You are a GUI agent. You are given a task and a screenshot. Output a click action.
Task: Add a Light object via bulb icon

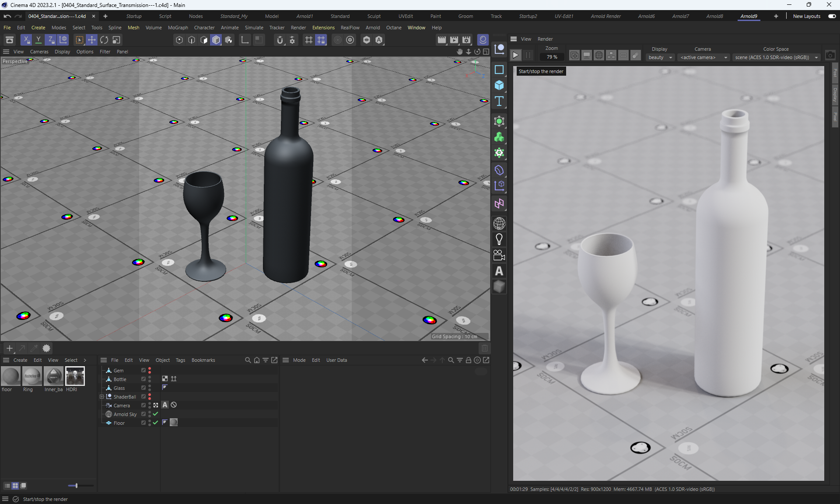(x=499, y=239)
